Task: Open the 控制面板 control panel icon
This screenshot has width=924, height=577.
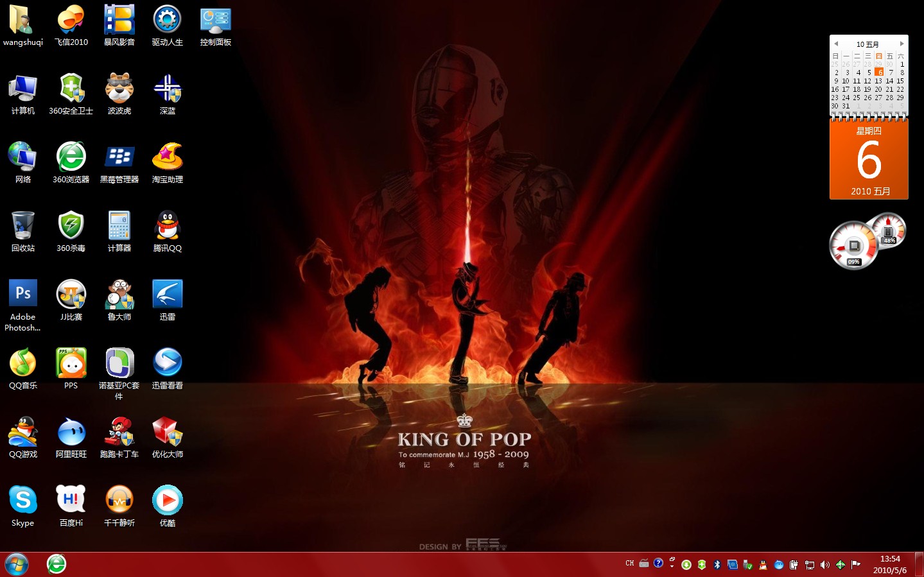Action: pyautogui.click(x=216, y=26)
